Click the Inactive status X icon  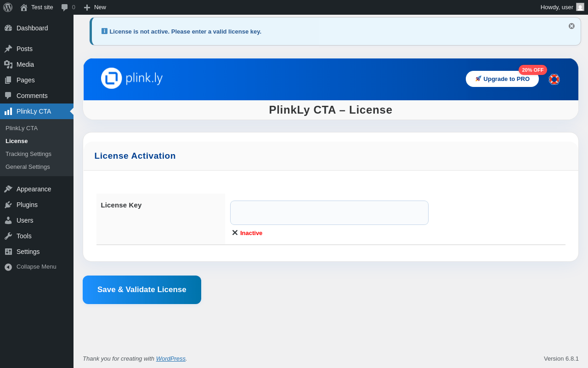point(235,233)
